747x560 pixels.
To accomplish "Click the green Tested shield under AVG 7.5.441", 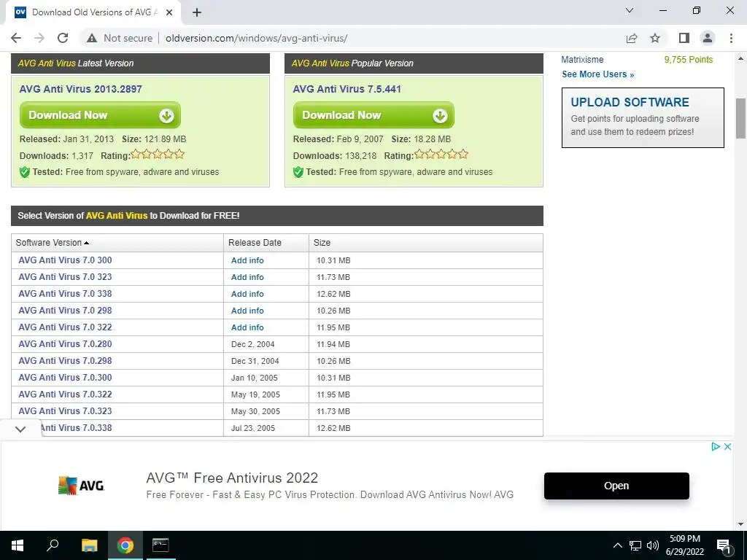I will pyautogui.click(x=298, y=172).
